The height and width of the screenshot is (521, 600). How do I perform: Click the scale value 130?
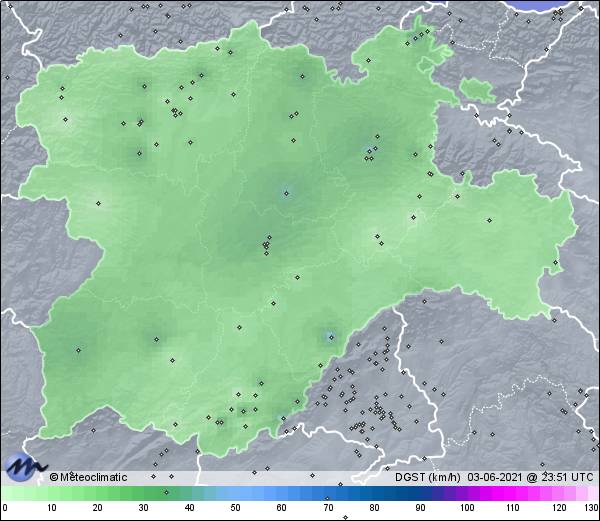[x=592, y=508]
